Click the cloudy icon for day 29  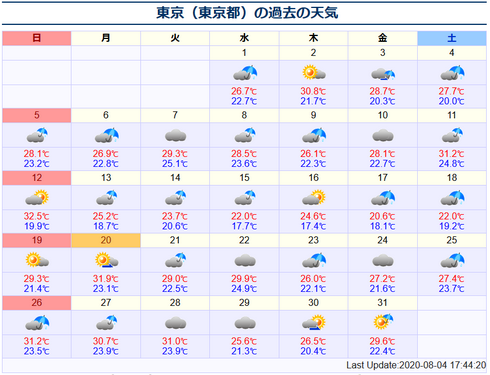pos(245,323)
